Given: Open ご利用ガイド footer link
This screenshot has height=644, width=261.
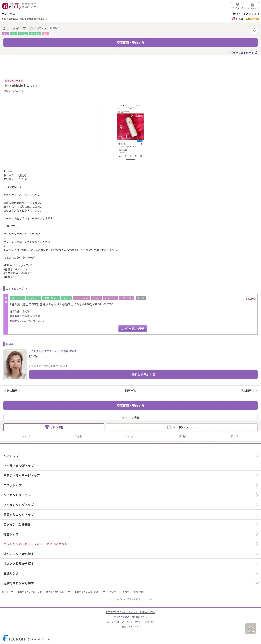Looking at the screenshot, I should pyautogui.click(x=126, y=627).
